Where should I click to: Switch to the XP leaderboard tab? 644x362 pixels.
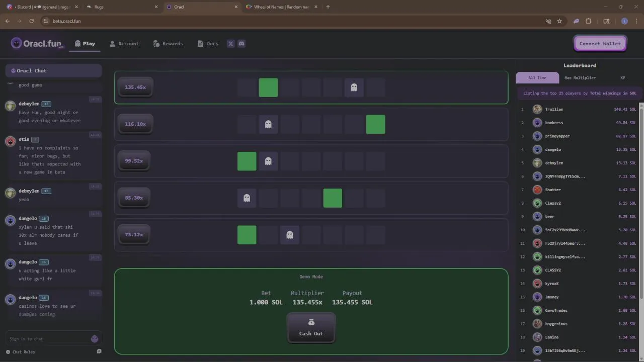coord(622,78)
